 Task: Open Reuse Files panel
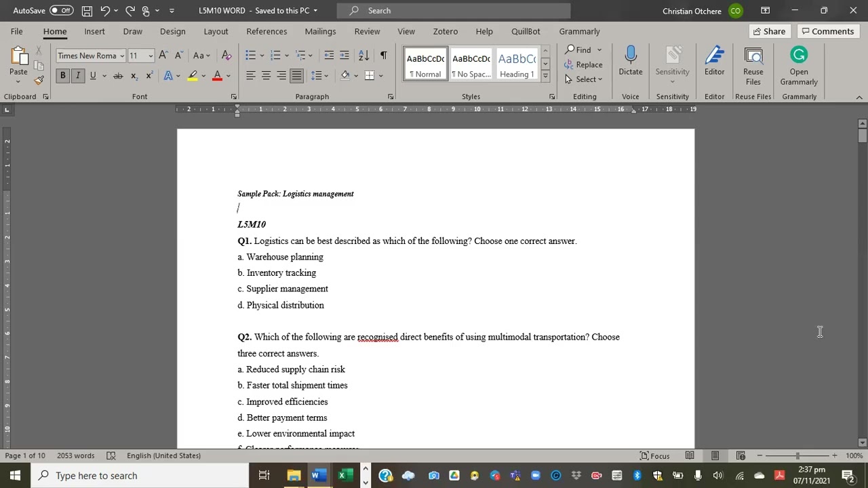(x=753, y=66)
